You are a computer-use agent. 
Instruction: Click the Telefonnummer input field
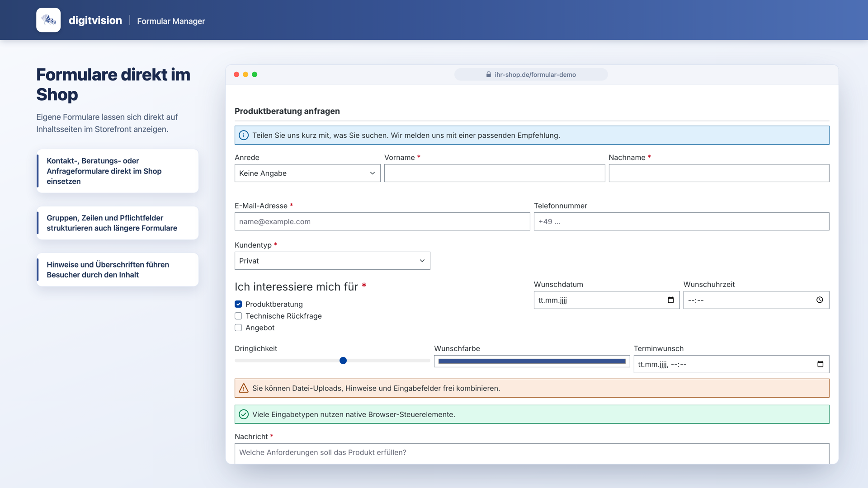(682, 221)
